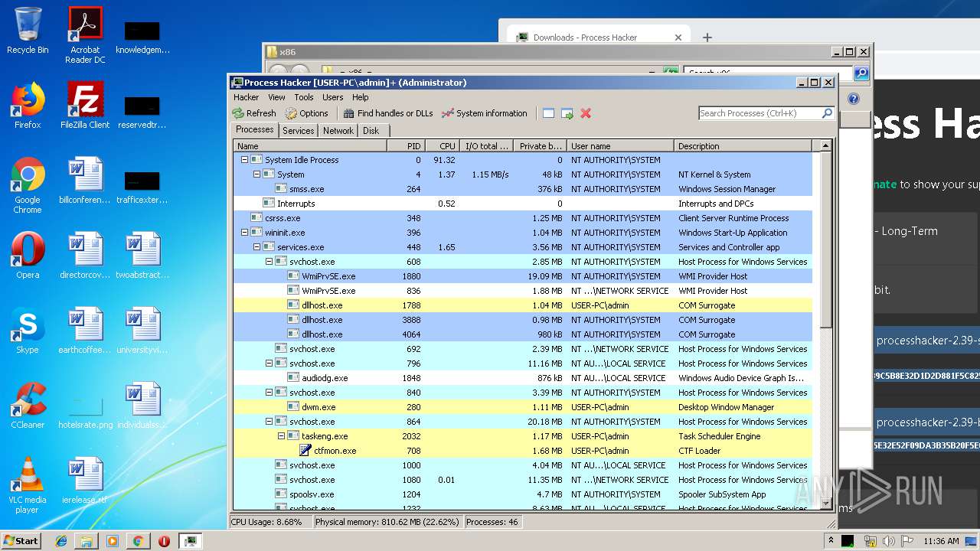Click Internet Explorer taskbar icon
This screenshot has height=551, width=980.
61,541
